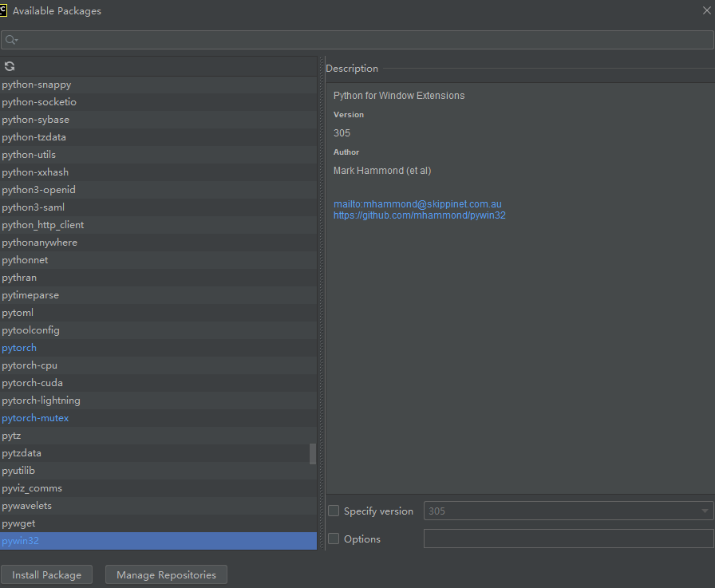
Task: Select pyutilib package
Action: 158,471
